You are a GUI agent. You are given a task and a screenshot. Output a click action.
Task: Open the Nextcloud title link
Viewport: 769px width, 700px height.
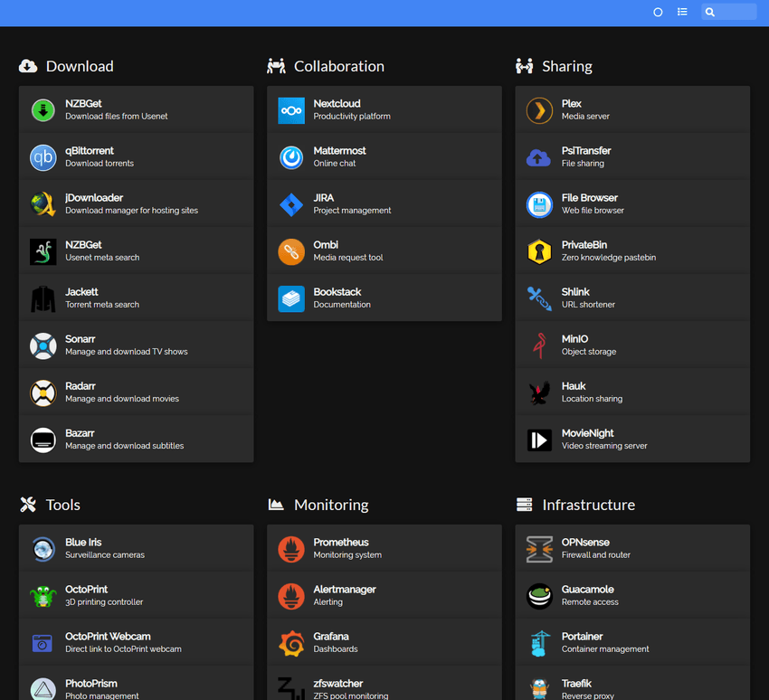pos(337,103)
